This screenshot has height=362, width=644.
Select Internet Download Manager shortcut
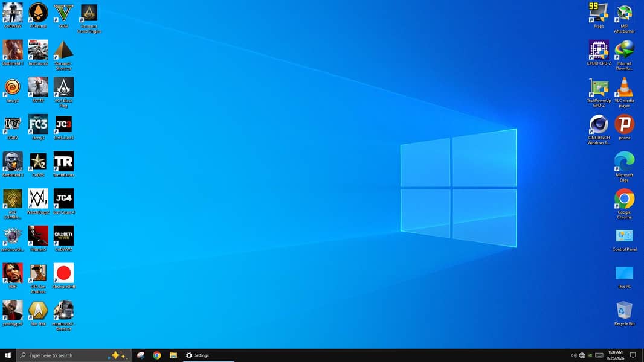pyautogui.click(x=624, y=50)
